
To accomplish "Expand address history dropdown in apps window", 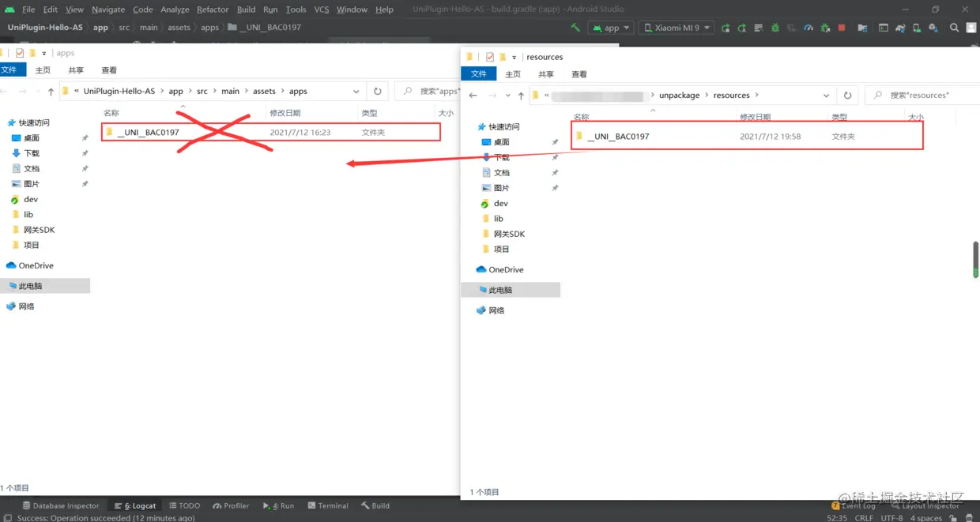I will (356, 92).
